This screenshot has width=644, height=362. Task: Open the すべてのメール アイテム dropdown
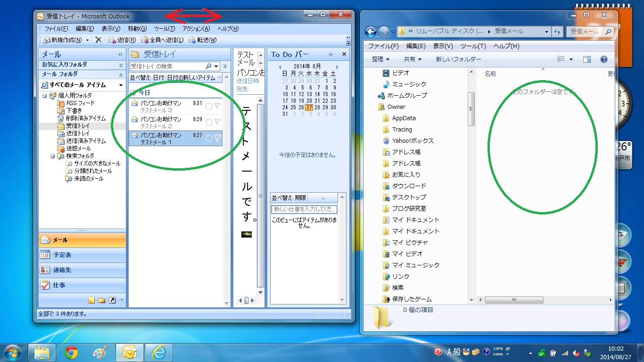click(x=121, y=85)
